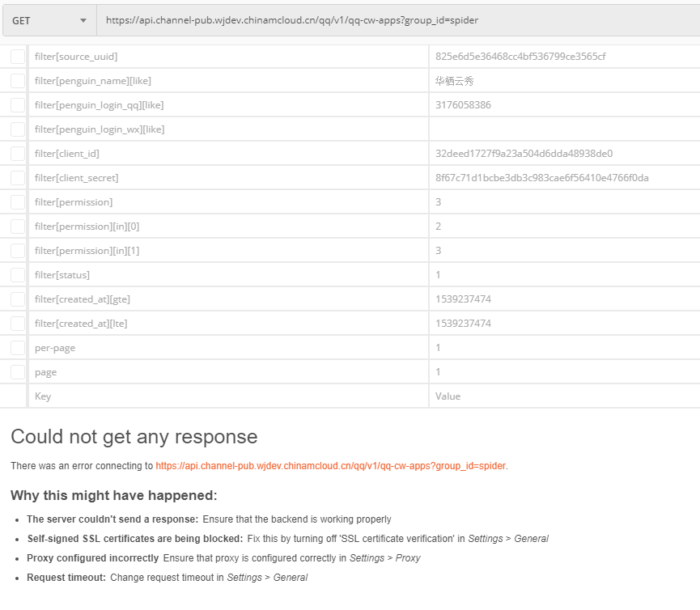This screenshot has height=610, width=700.
Task: Check the filter[penguin_name][like] row checkbox
Action: 18,81
